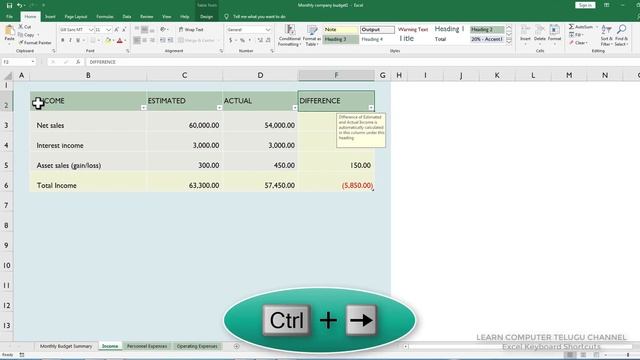
Task: Open the Format cells menu
Action: (554, 35)
